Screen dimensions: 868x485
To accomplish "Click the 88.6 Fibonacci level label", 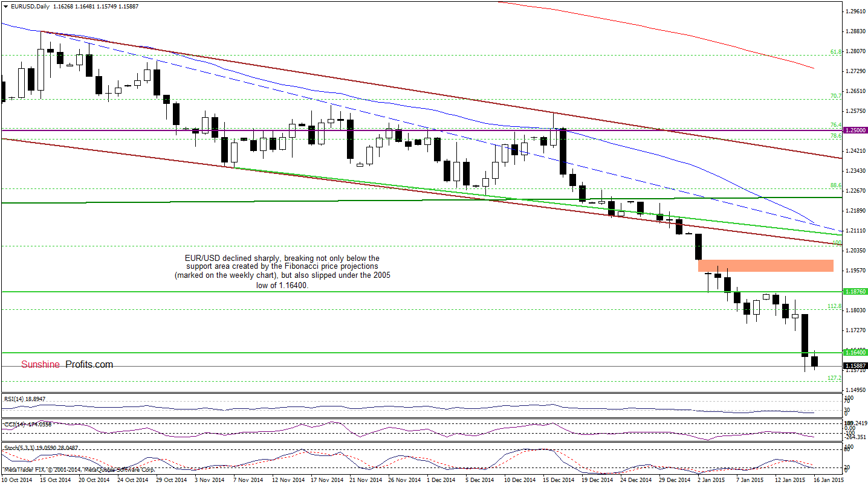I will tap(836, 185).
